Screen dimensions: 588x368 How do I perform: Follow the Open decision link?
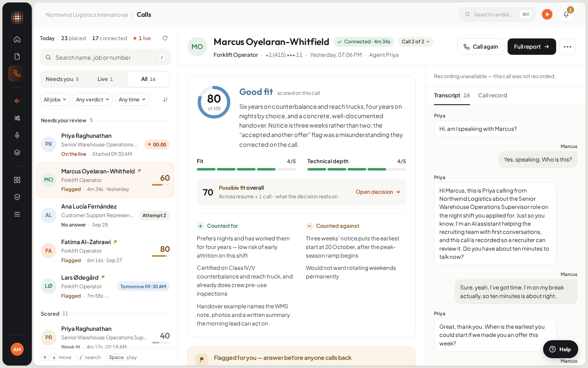coord(378,192)
